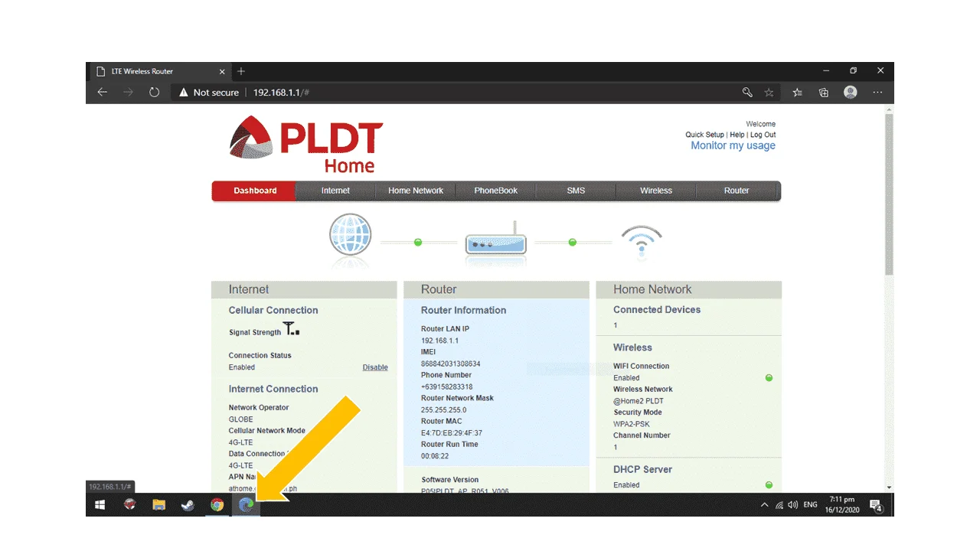Click the DHCP Server green status indicator

pyautogui.click(x=769, y=485)
